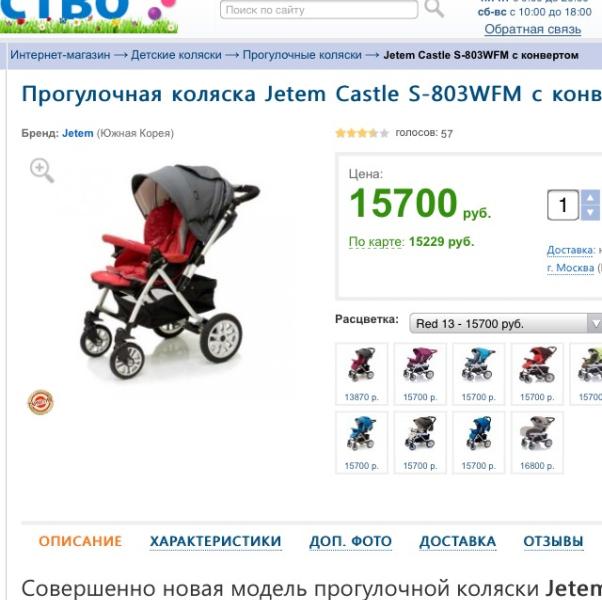This screenshot has width=602, height=600.
Task: Focus the Поиск по сайту search field
Action: click(319, 10)
